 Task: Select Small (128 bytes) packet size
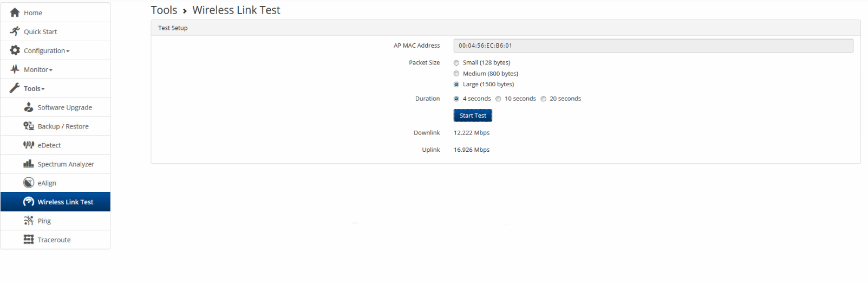point(456,63)
